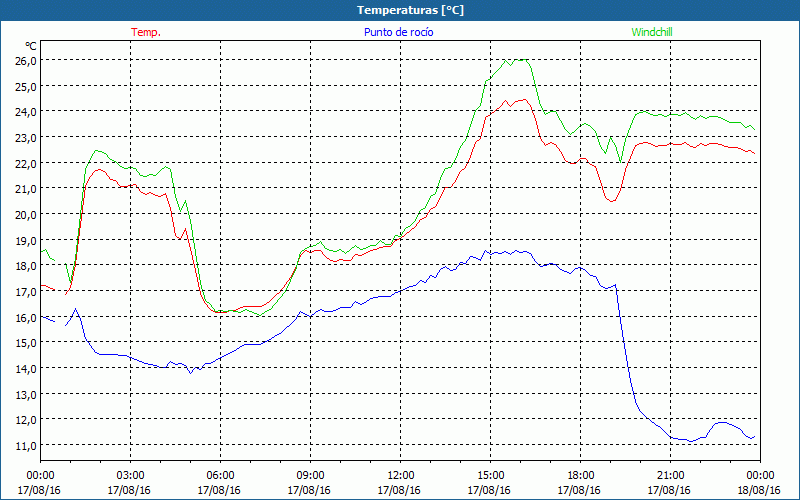Click the 09:00 time label

[310, 476]
